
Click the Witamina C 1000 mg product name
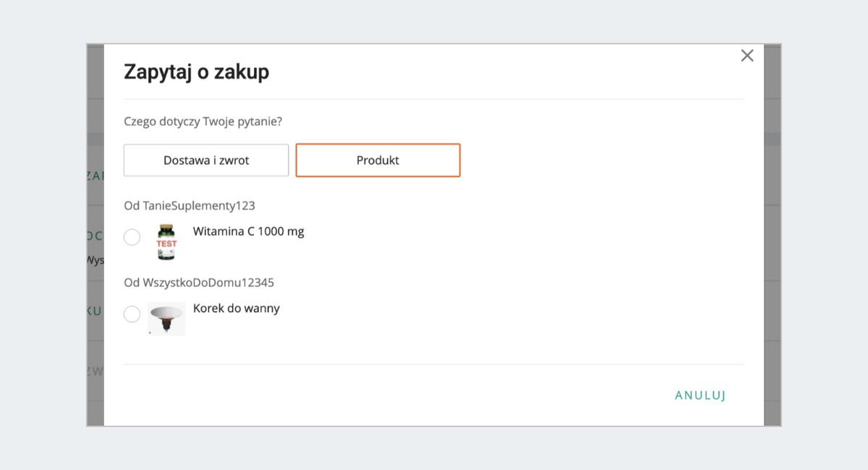(x=248, y=231)
